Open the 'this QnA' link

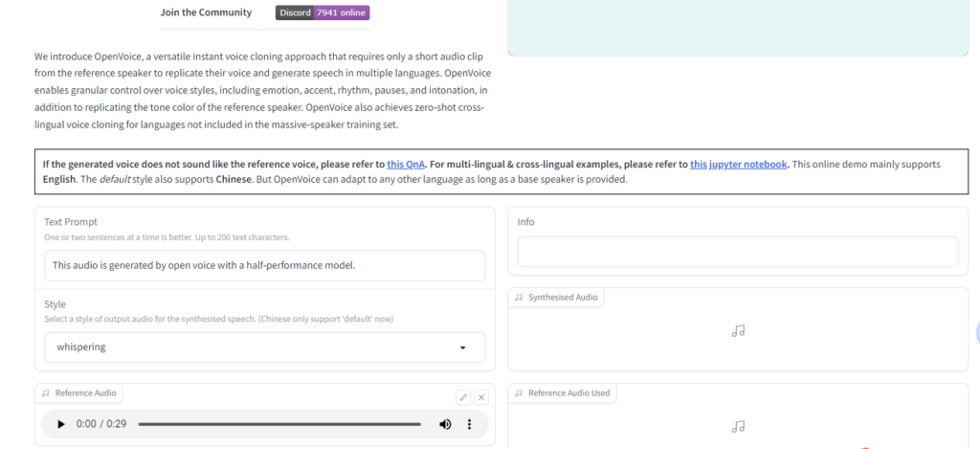(x=406, y=165)
